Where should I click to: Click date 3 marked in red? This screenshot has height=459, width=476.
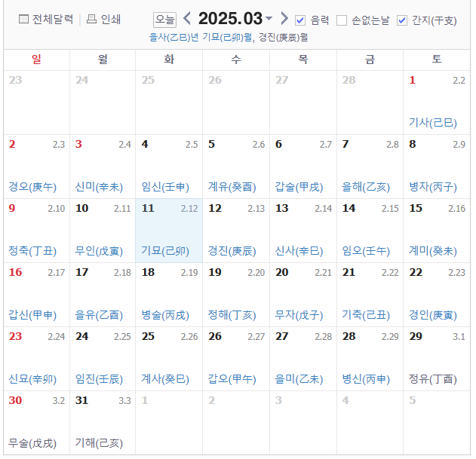pyautogui.click(x=78, y=144)
